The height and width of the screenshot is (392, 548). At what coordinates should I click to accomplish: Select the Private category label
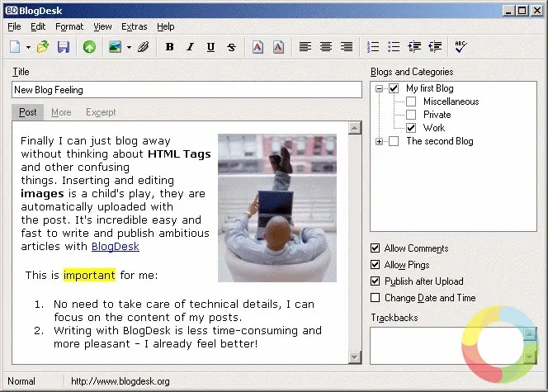(x=437, y=115)
